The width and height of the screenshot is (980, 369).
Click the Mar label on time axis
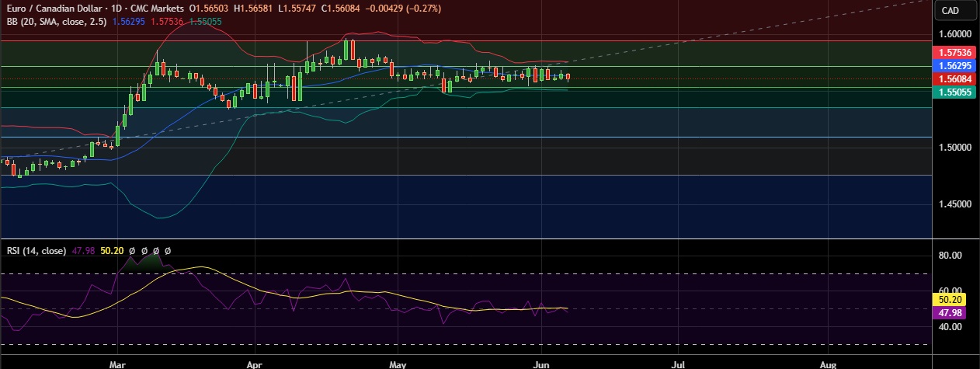(117, 364)
